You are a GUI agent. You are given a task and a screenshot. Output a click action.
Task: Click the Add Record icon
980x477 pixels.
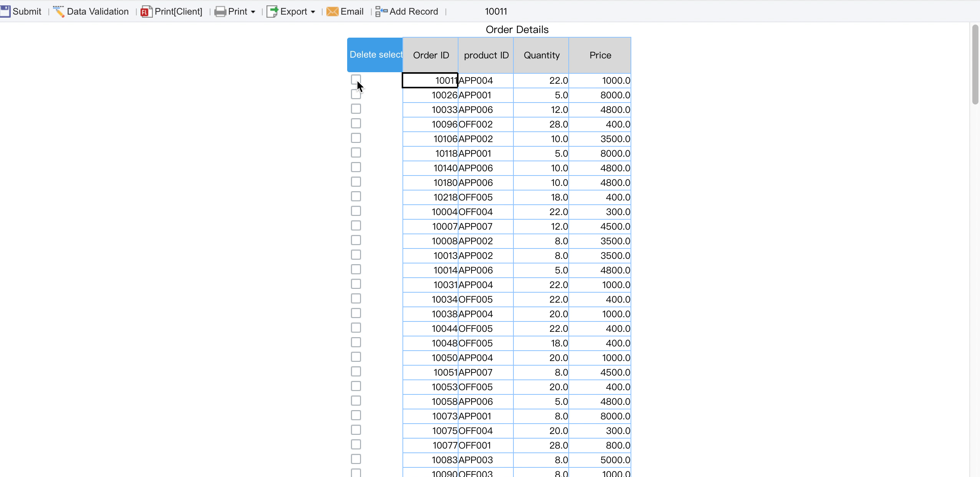(381, 12)
